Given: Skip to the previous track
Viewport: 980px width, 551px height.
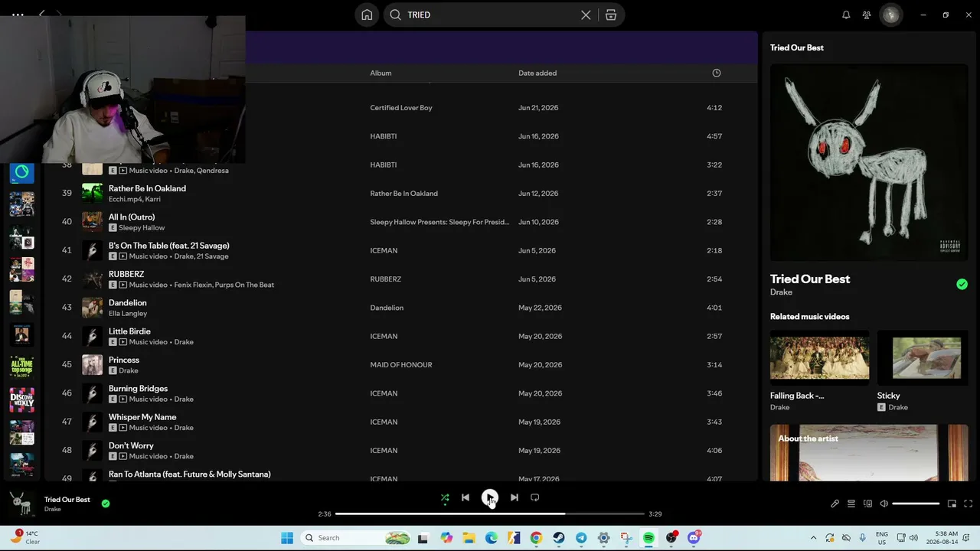Looking at the screenshot, I should 465,497.
